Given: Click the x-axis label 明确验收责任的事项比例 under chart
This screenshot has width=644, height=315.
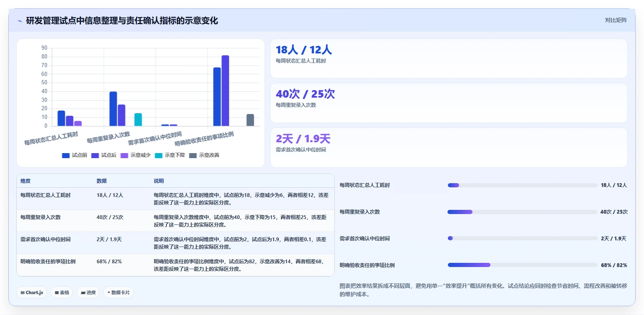Looking at the screenshot, I should pyautogui.click(x=204, y=139).
